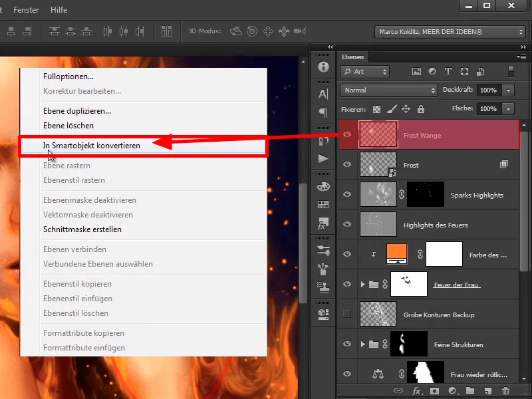The image size is (532, 399).
Task: Create new group folder icon
Action: point(470,391)
